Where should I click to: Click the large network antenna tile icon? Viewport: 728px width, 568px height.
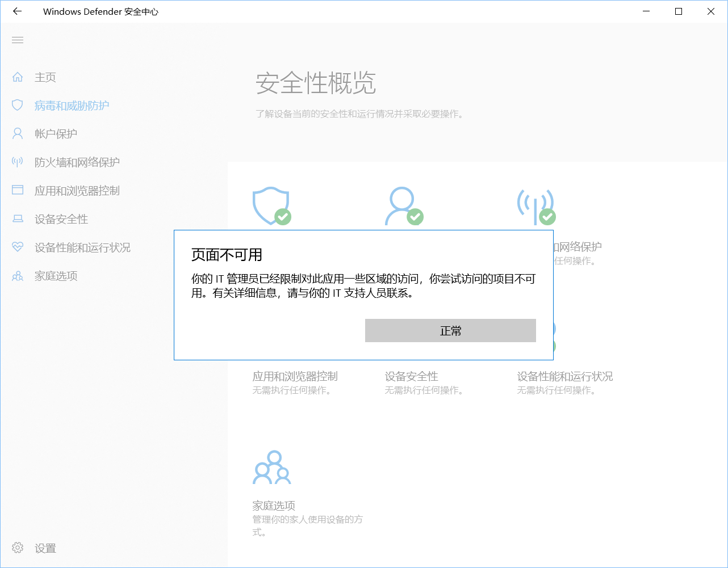536,206
